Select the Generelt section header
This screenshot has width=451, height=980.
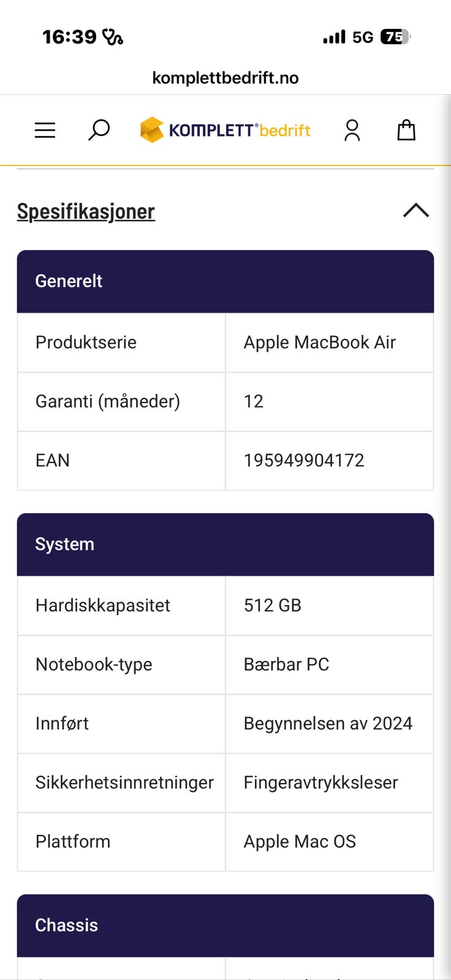(225, 281)
